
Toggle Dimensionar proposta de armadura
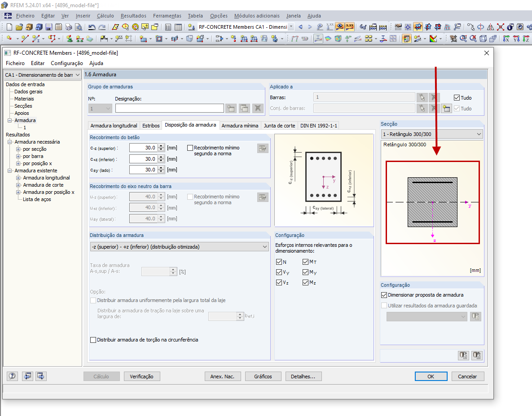[x=384, y=295]
